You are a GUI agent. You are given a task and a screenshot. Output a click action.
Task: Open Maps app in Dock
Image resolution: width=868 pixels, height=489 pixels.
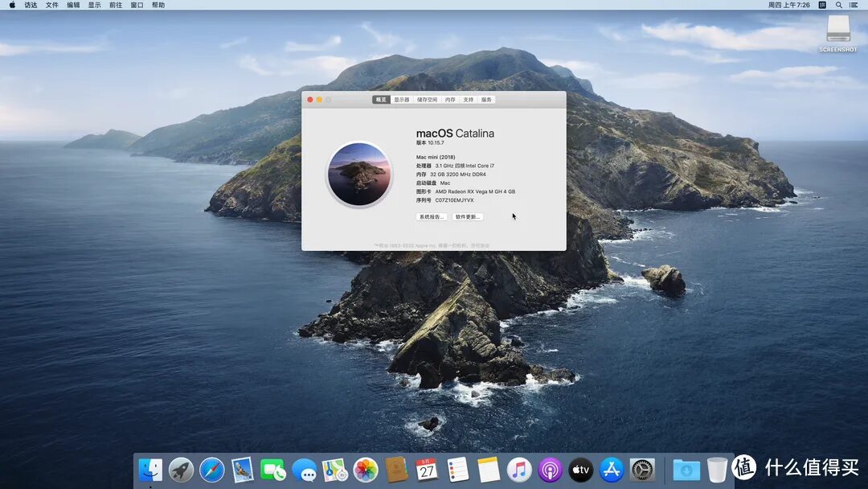335,471
